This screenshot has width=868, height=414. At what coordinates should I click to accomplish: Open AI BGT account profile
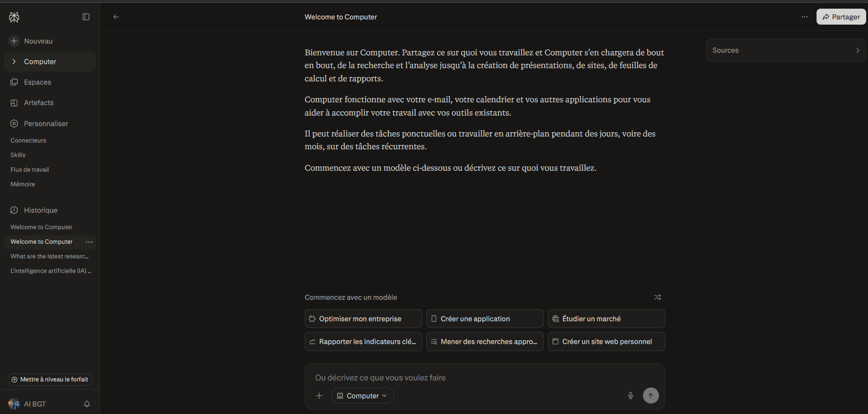click(27, 404)
